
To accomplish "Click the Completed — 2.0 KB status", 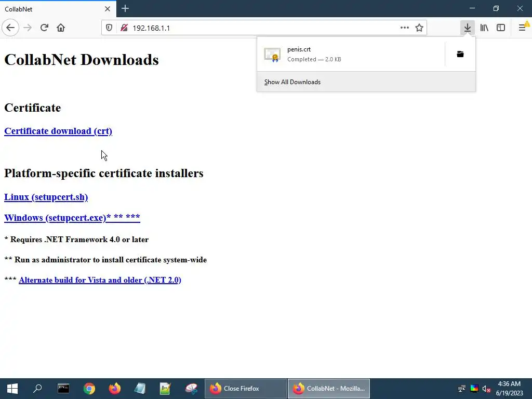I will [314, 59].
